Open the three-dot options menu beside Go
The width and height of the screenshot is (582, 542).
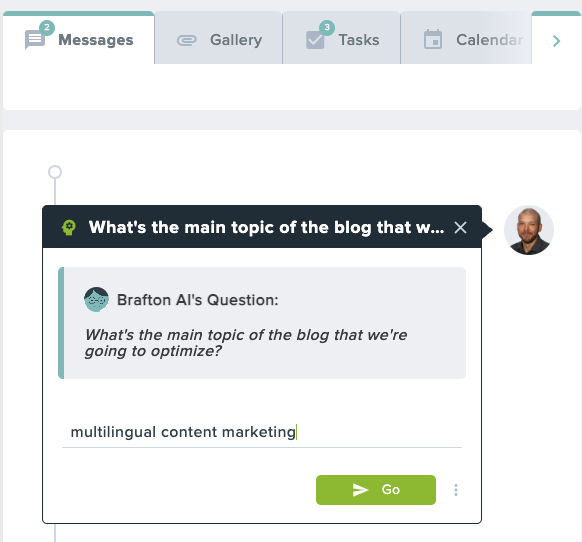pos(456,490)
